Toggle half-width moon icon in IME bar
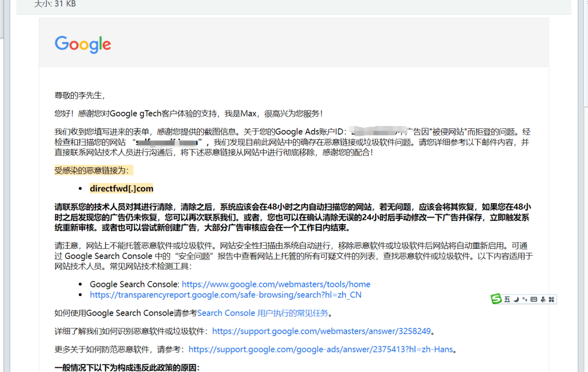Viewport: 588px width, 372px height. point(515,300)
